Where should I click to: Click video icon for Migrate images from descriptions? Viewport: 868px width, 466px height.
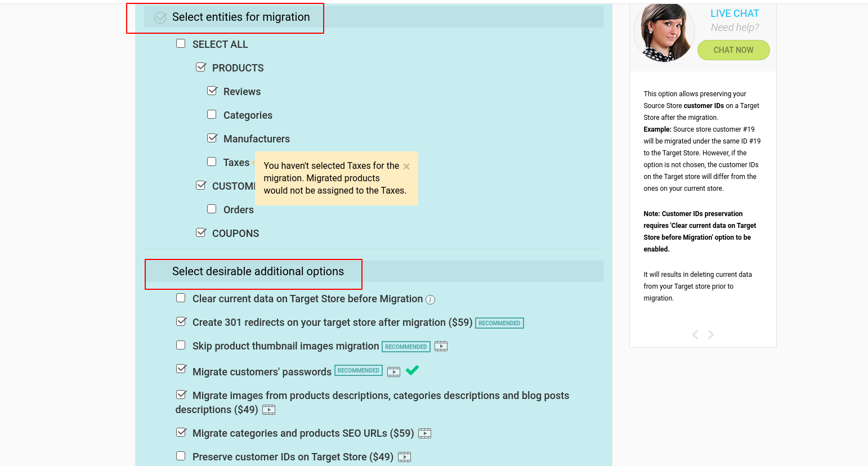[269, 410]
